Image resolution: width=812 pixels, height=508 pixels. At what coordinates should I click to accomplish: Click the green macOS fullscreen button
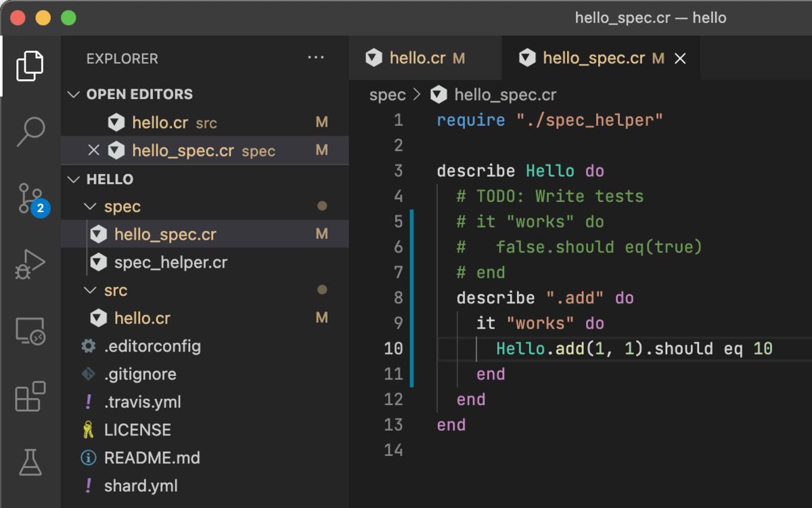(x=68, y=18)
